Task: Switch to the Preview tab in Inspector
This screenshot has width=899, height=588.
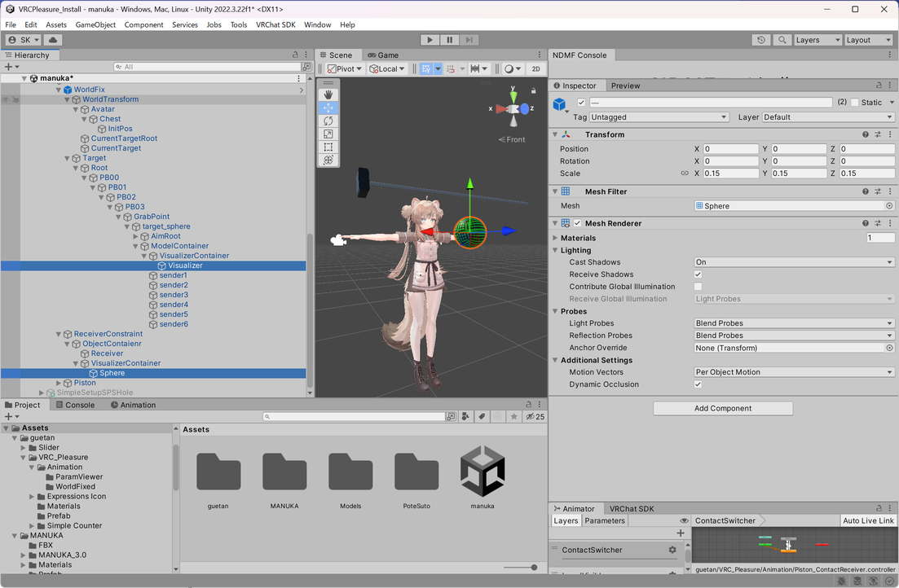Action: 625,86
